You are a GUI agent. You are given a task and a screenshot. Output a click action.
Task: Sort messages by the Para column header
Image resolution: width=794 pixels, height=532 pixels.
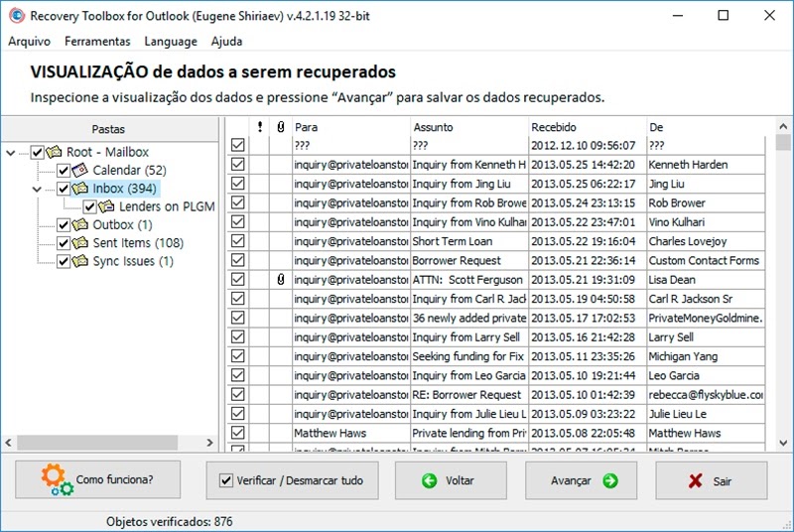click(x=351, y=127)
